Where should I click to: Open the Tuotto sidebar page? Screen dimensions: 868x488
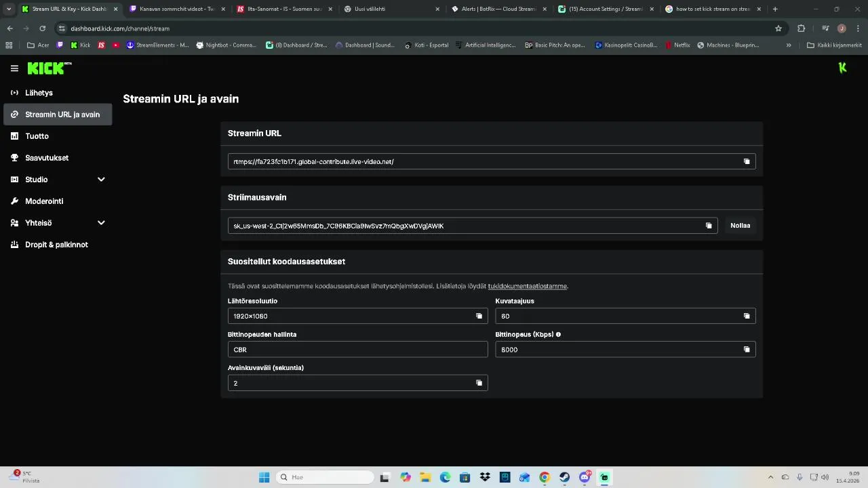click(x=58, y=136)
